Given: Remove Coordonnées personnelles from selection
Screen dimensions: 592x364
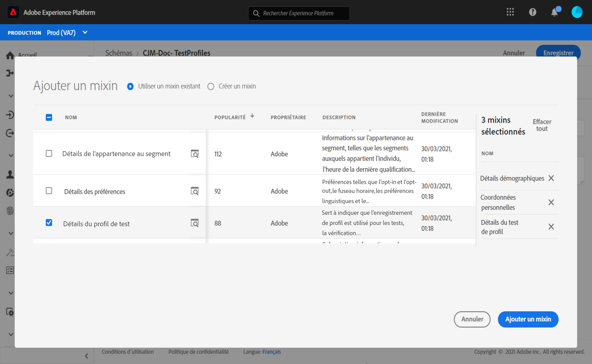Looking at the screenshot, I should coord(551,202).
